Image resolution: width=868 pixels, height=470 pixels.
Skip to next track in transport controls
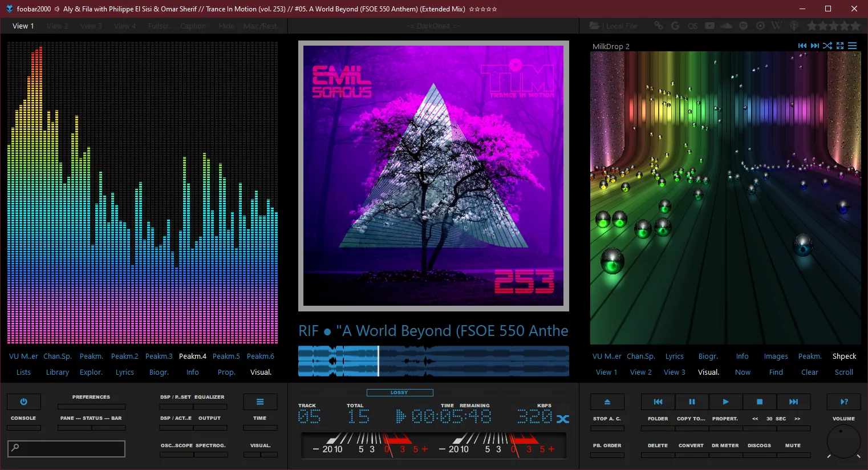click(x=793, y=402)
